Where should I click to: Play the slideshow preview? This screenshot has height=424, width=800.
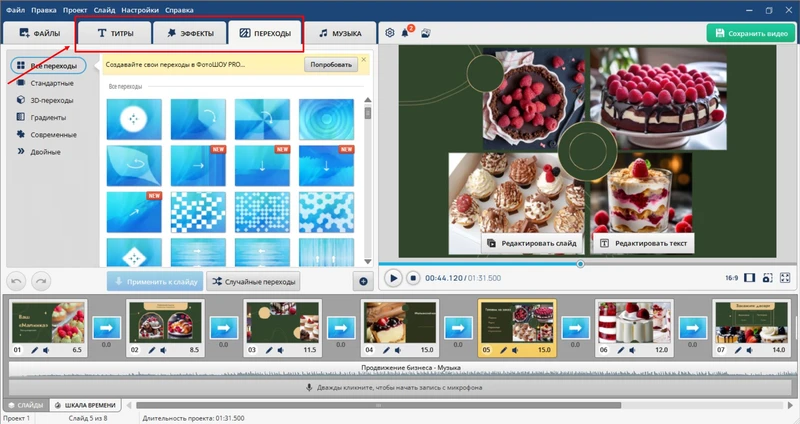pos(393,278)
